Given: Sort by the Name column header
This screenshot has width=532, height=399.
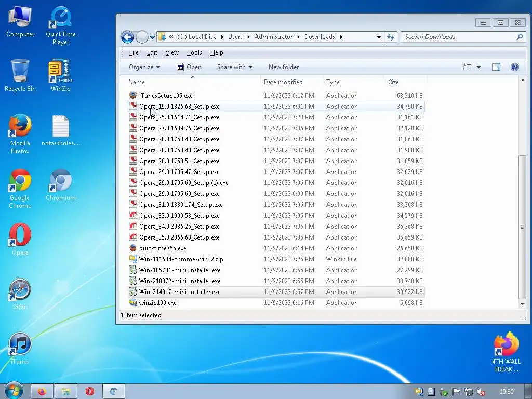Looking at the screenshot, I should pos(193,82).
